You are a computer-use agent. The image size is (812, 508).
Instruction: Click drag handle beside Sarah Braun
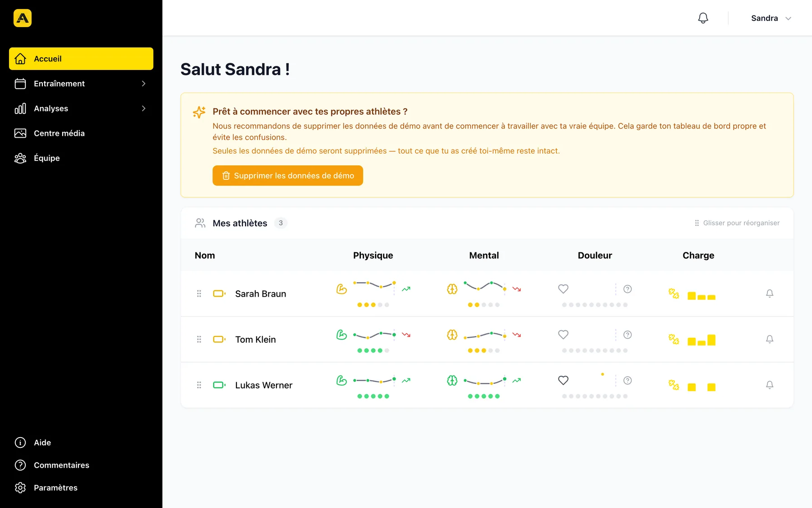pyautogui.click(x=199, y=294)
